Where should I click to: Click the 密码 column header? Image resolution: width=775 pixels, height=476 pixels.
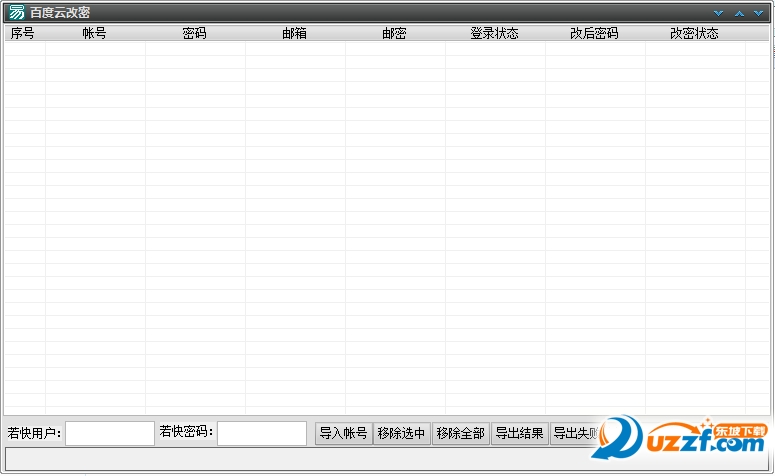tap(195, 33)
